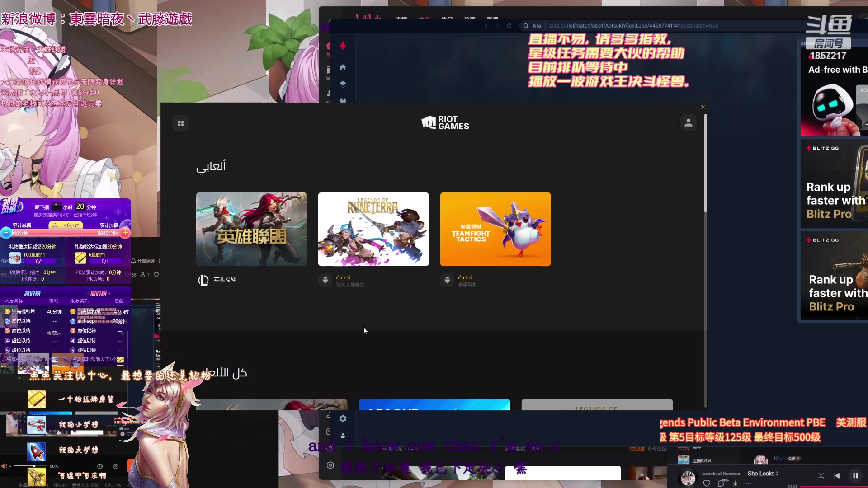The height and width of the screenshot is (488, 868).
Task: Open the upper Rank up faster Blitz Pro ad
Action: click(x=834, y=184)
